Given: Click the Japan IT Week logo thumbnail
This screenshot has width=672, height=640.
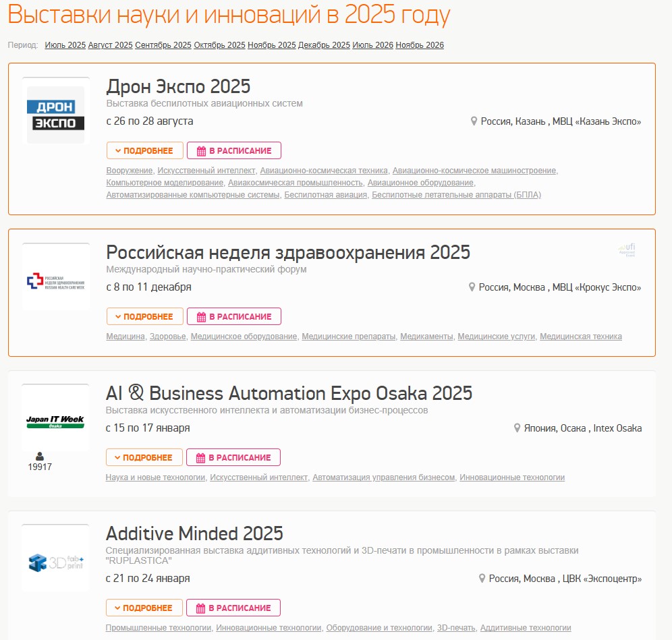Looking at the screenshot, I should coord(56,417).
